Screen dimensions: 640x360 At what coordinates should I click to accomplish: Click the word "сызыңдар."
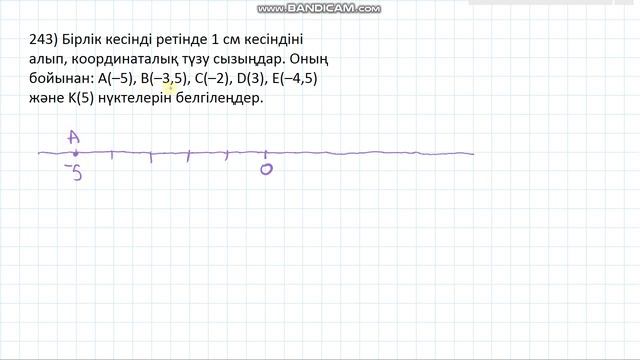250,60
